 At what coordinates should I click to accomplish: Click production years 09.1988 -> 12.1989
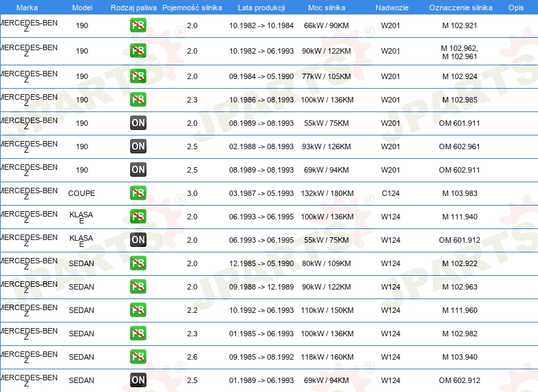(261, 287)
